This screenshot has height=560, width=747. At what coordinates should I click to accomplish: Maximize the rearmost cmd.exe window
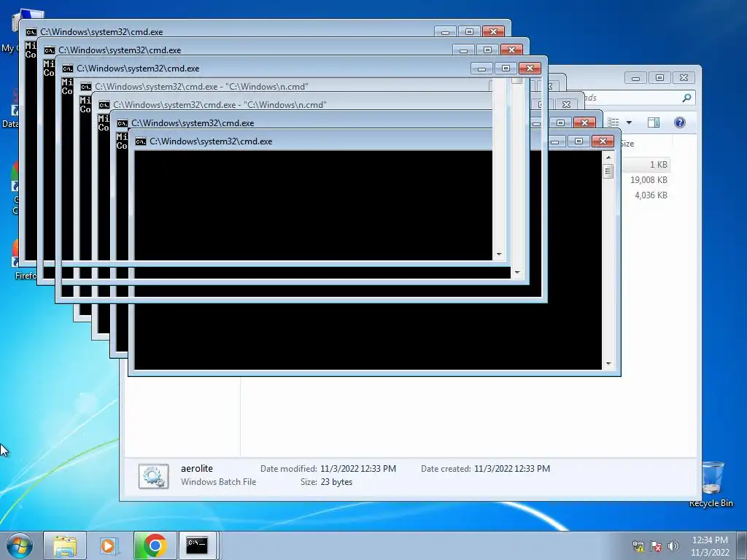click(469, 31)
